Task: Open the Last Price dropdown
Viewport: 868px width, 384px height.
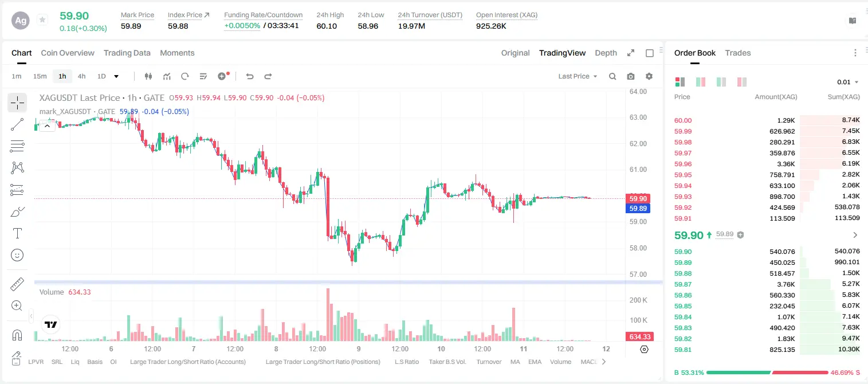Action: click(578, 76)
